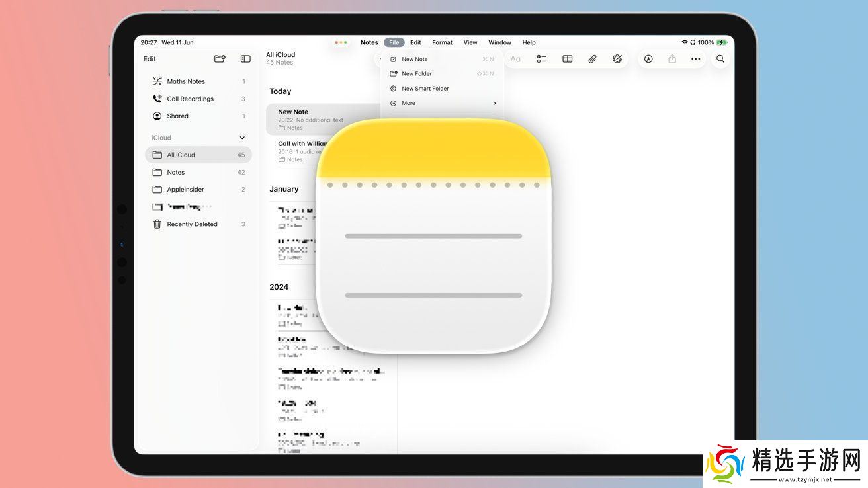Viewport: 868px width, 488px height.
Task: Click the paperclip attachment icon
Action: click(592, 59)
